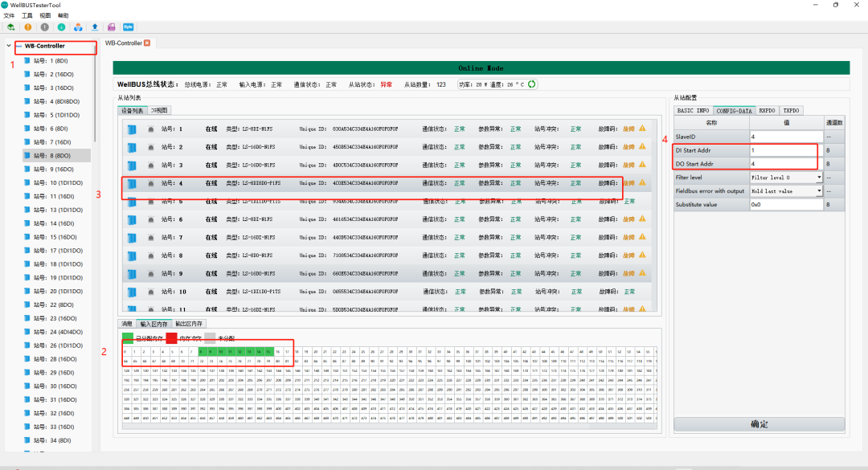Open the 帮助 menu
The width and height of the screenshot is (868, 470).
63,15
